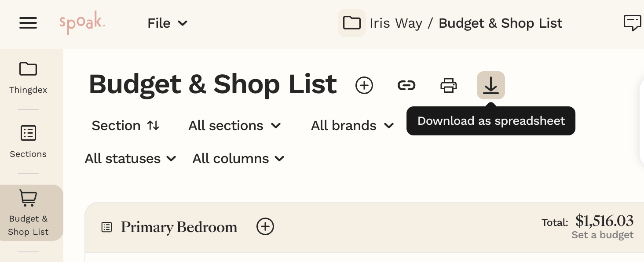Open the hamburger main menu
Image resolution: width=644 pixels, height=262 pixels.
point(28,23)
